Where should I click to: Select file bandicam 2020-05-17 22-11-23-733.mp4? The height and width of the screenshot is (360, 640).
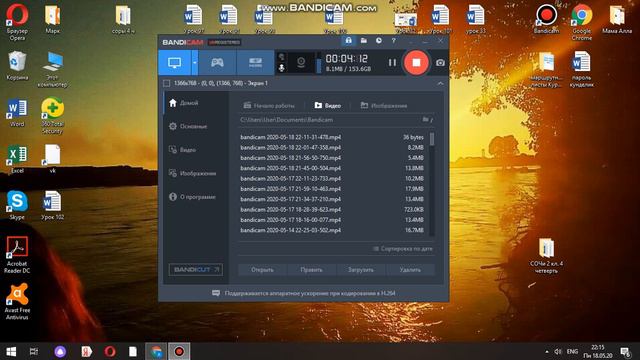coord(332,178)
